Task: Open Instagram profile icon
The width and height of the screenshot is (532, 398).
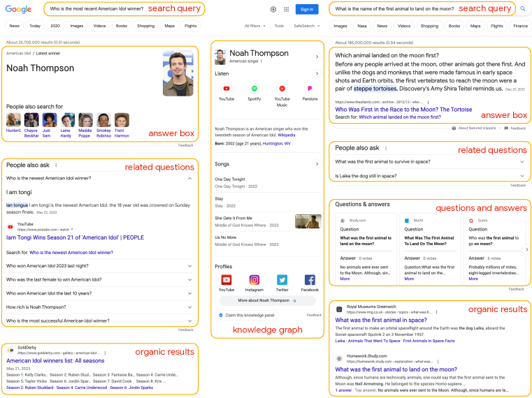Action: [254, 280]
